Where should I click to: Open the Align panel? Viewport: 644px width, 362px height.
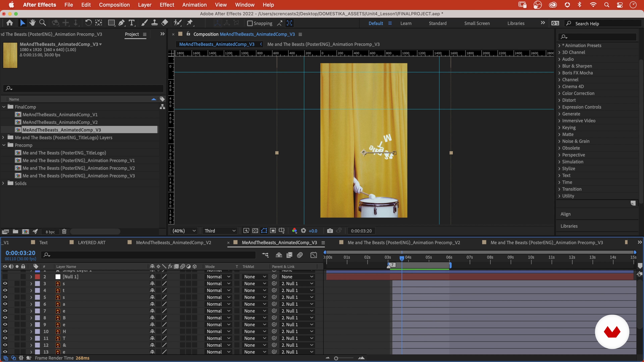click(x=565, y=214)
